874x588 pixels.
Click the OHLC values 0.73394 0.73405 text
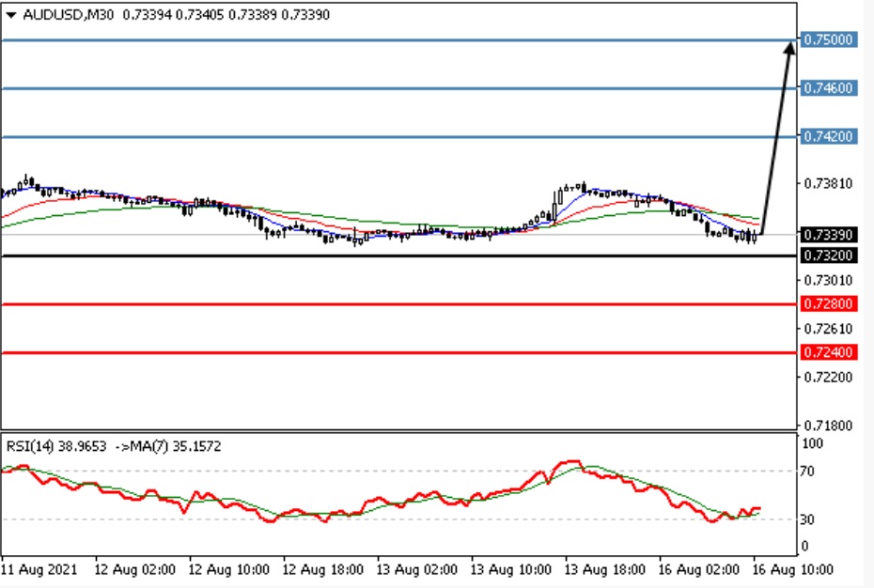[174, 15]
